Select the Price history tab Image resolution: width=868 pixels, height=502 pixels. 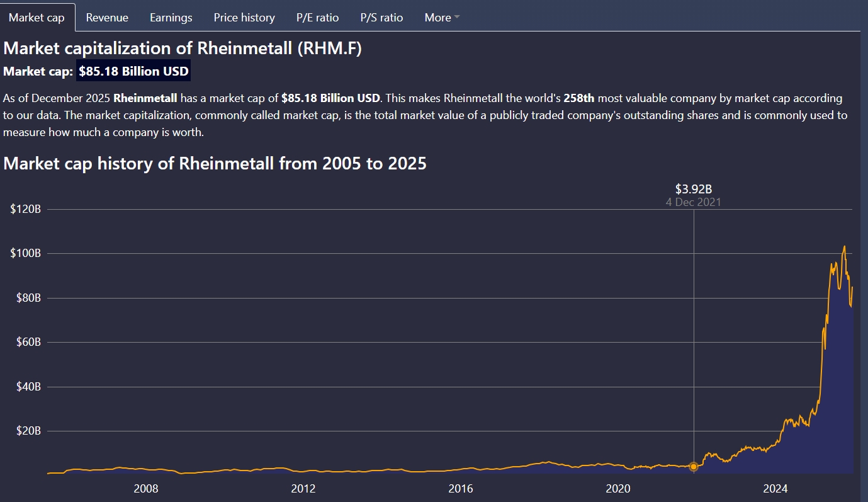(244, 18)
